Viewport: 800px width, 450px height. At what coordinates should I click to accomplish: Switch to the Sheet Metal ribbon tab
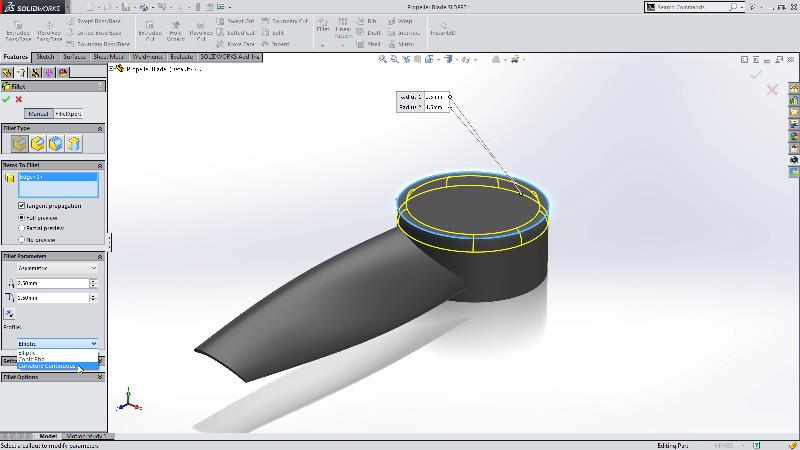coord(109,57)
